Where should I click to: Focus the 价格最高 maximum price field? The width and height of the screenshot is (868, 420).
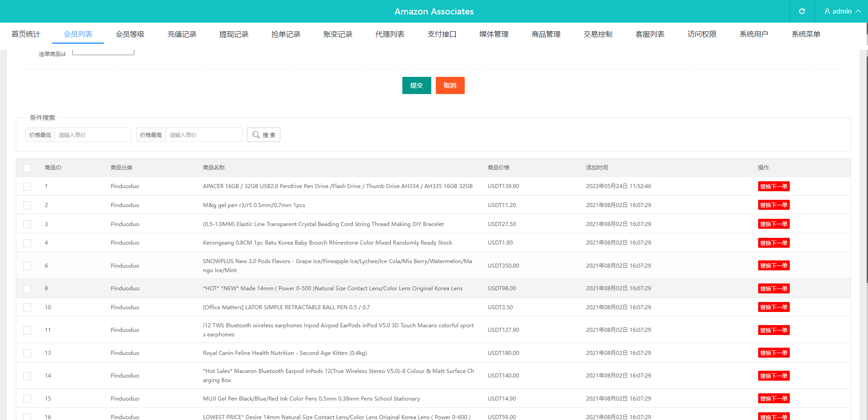pyautogui.click(x=203, y=135)
